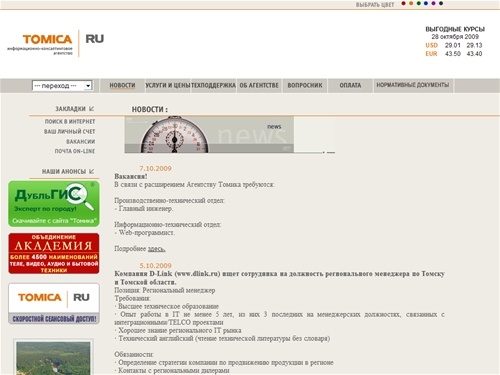Open the Вакансии sidebar link
This screenshot has width=500, height=375.
coord(81,142)
